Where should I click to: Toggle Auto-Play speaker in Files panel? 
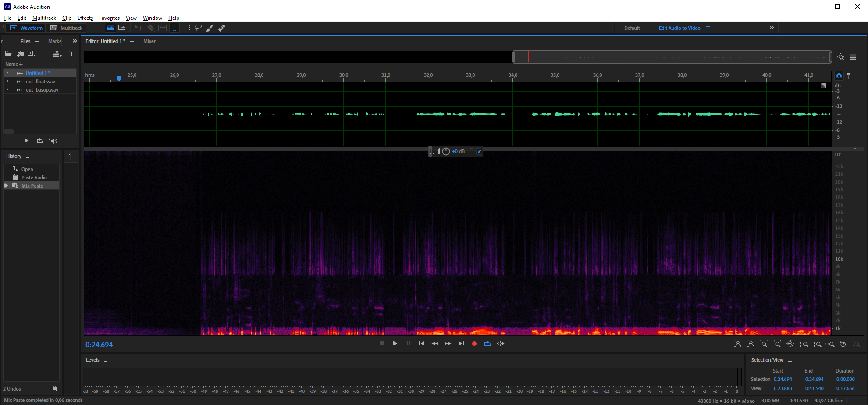coord(53,141)
